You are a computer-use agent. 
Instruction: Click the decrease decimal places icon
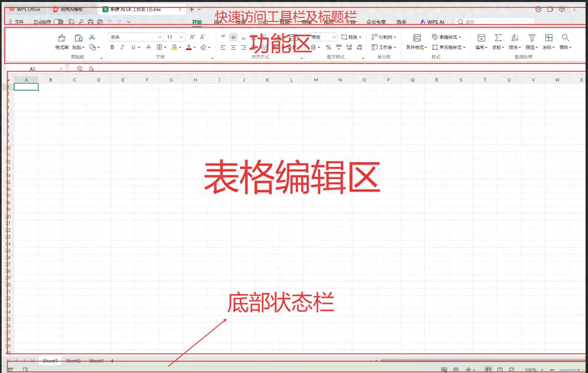pyautogui.click(x=360, y=48)
